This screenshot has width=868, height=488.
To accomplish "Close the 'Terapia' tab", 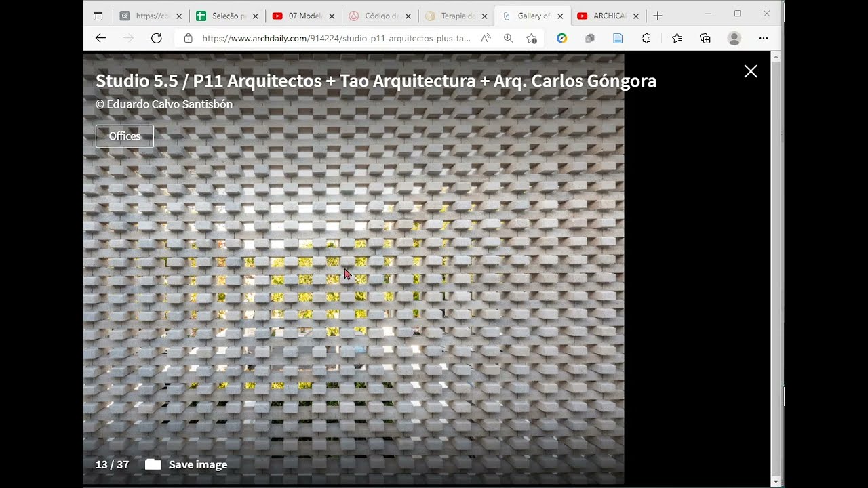I will pyautogui.click(x=484, y=16).
